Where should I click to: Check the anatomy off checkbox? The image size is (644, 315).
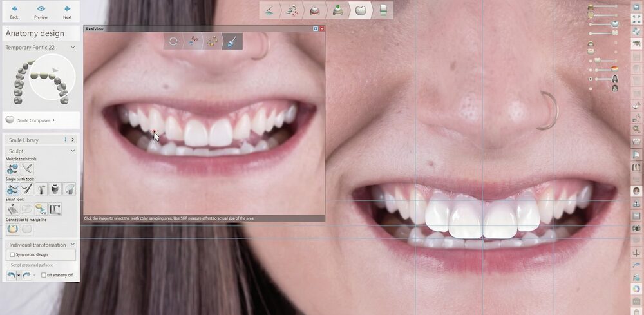[43, 275]
